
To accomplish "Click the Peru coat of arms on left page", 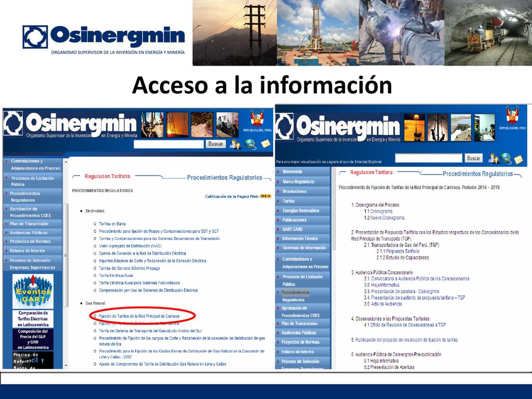I will click(257, 118).
